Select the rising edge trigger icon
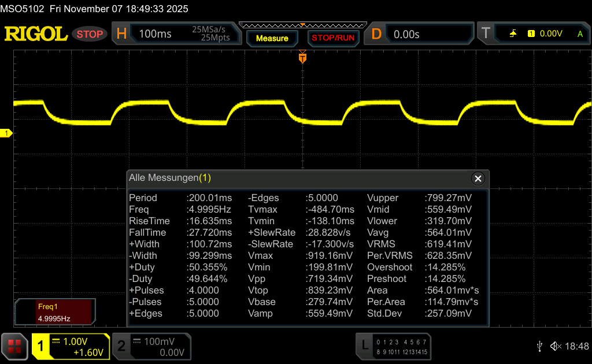 513,34
